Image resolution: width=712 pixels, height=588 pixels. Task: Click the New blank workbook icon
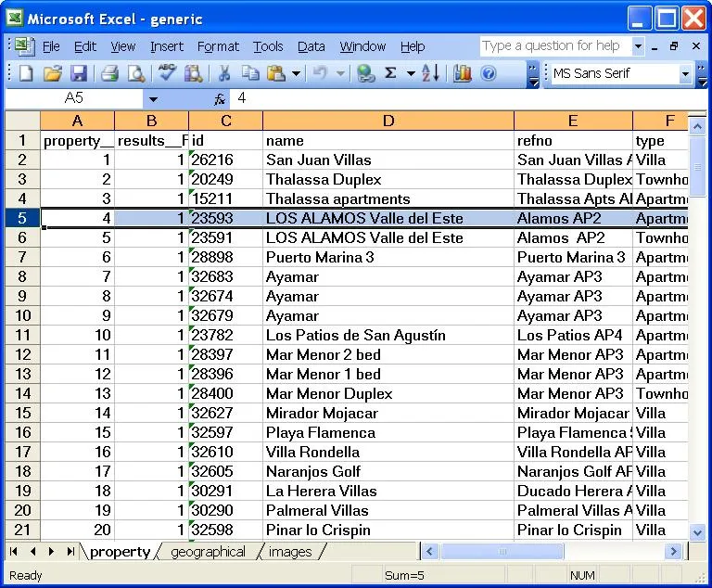click(x=25, y=73)
